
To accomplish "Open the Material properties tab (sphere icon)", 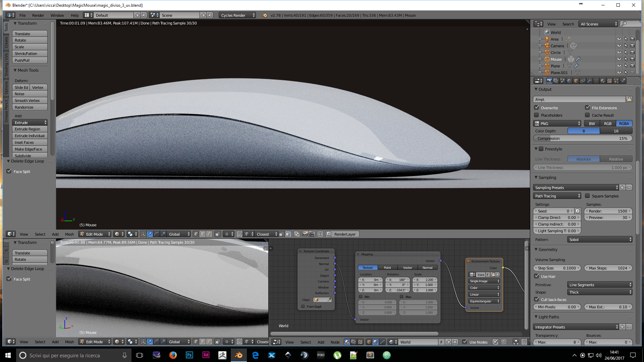I will [603, 81].
